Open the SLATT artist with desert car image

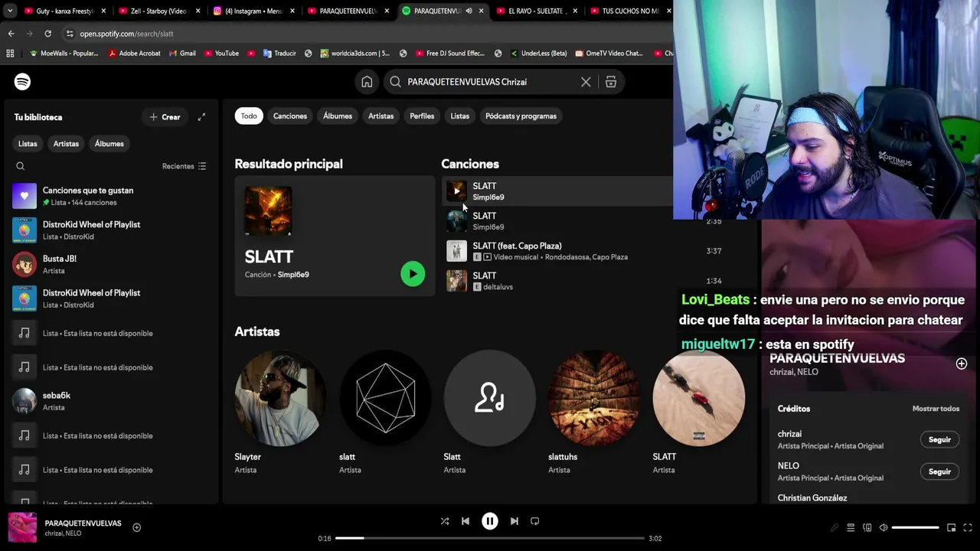click(x=698, y=398)
